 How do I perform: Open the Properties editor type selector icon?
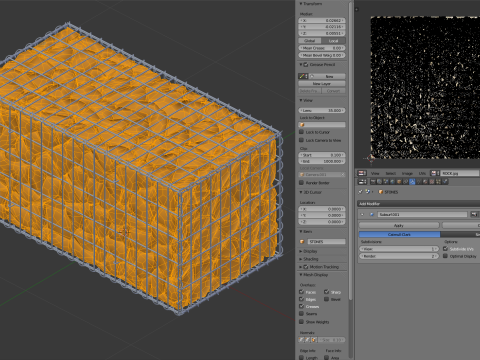coord(362,182)
